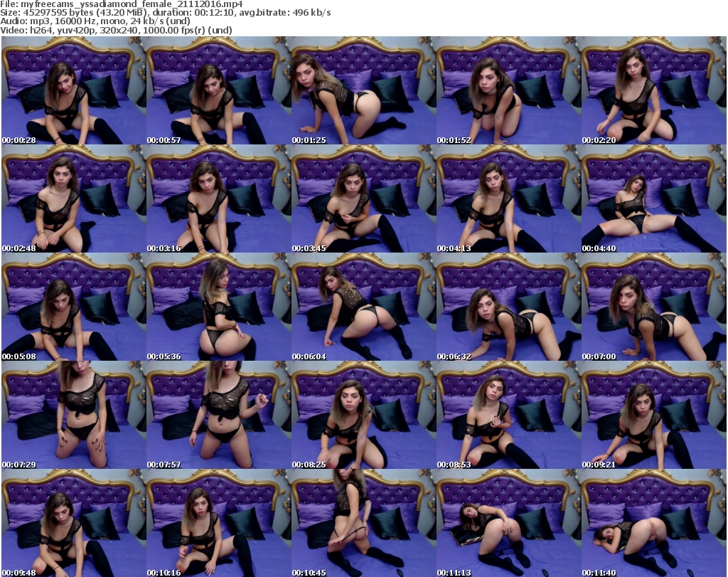Open the thumbnail stamped 00:10:16

(x=219, y=523)
